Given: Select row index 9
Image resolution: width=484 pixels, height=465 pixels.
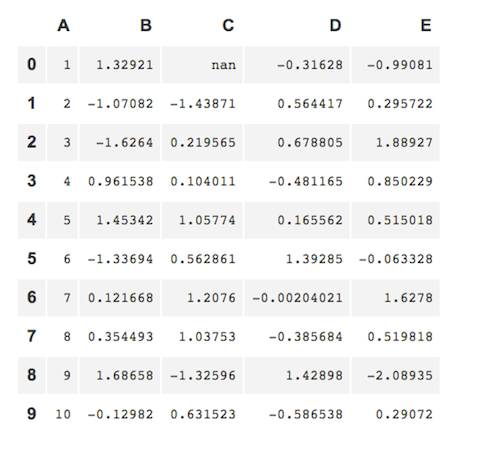Looking at the screenshot, I should (32, 414).
